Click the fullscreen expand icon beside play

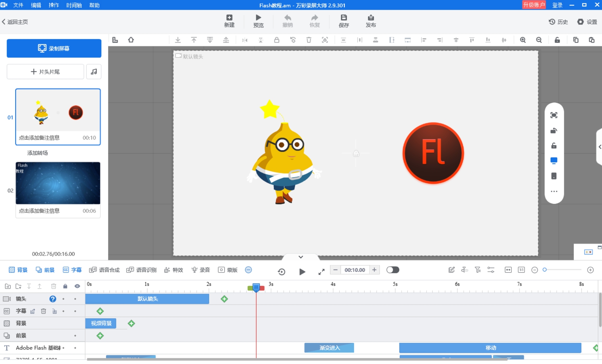pos(321,272)
